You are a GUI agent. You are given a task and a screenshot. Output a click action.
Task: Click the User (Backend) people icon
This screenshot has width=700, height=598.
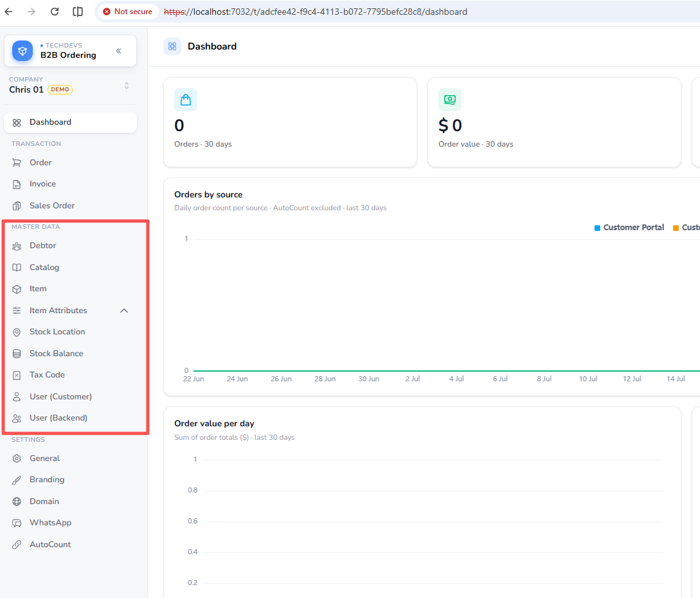[17, 419]
